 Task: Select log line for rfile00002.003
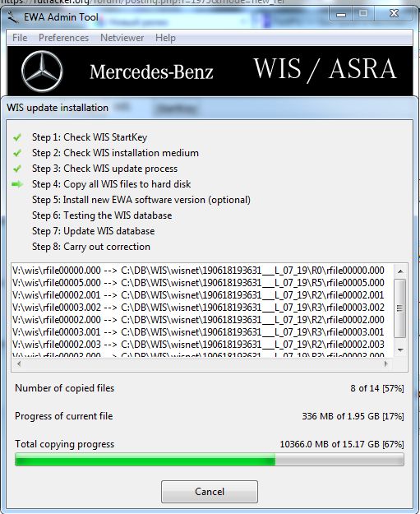[x=198, y=345]
